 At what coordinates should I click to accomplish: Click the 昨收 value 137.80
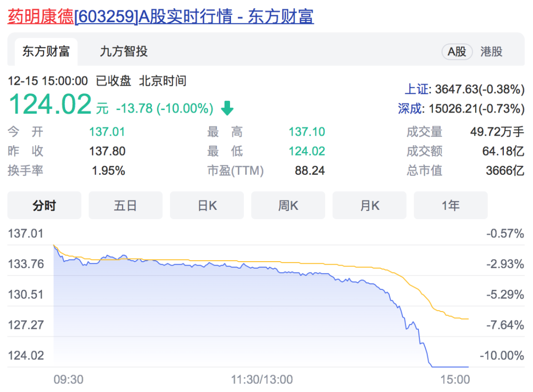tap(107, 151)
